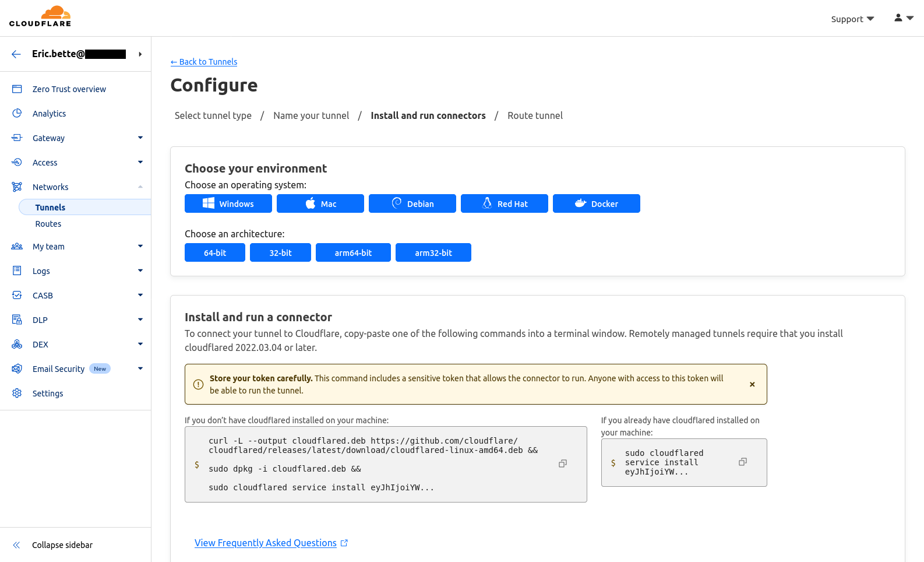
Task: Click the New badge on Email Security
Action: 100,368
